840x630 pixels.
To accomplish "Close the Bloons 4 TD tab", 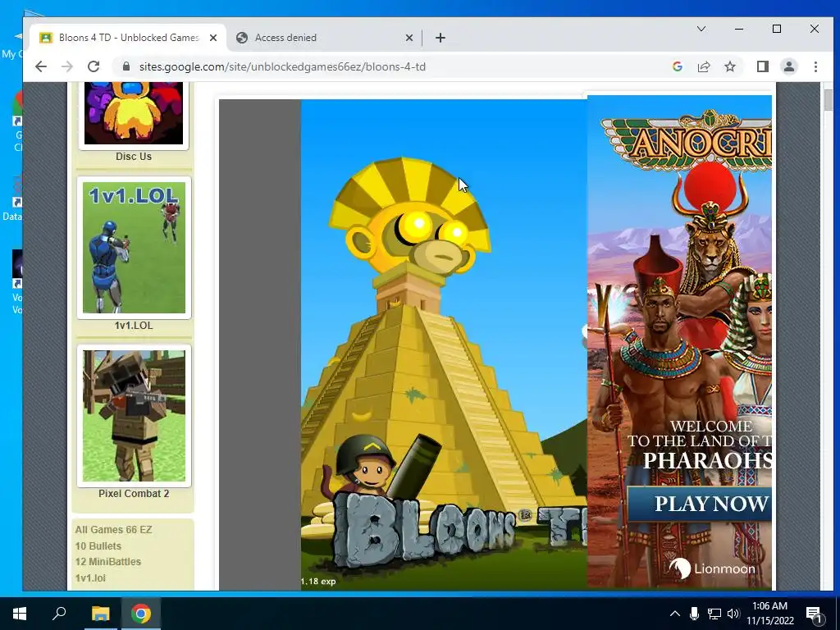I will click(x=213, y=38).
